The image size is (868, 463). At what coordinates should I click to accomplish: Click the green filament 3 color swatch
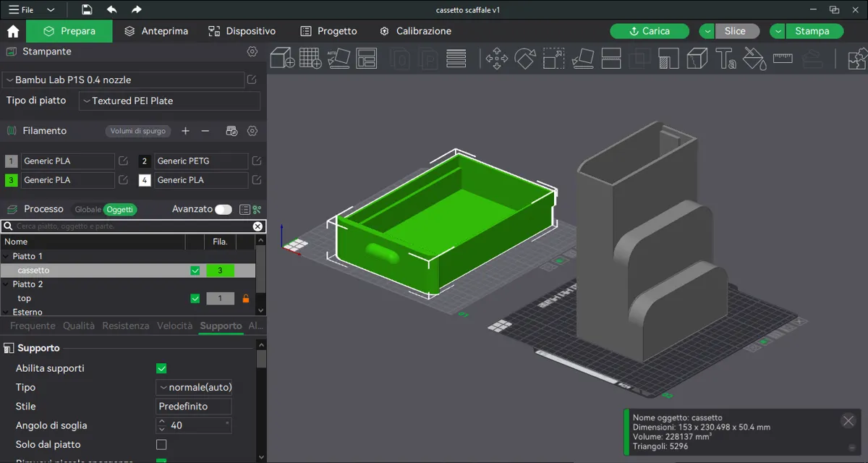pyautogui.click(x=11, y=180)
